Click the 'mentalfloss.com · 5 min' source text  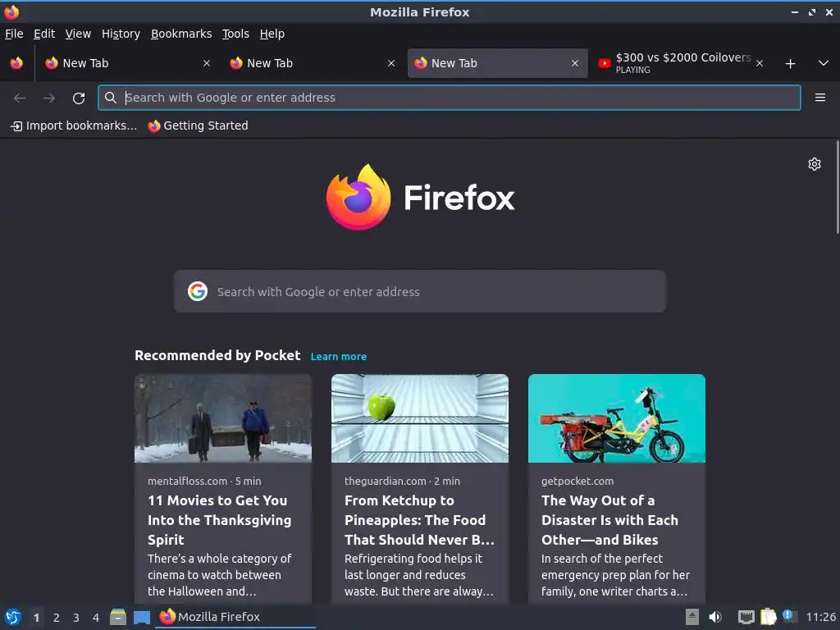pos(204,481)
